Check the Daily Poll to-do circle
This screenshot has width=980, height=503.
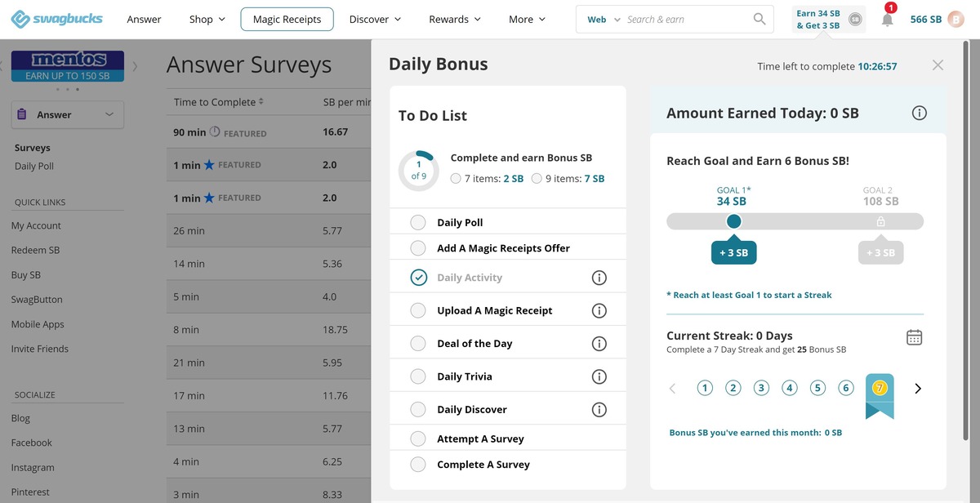coord(418,223)
